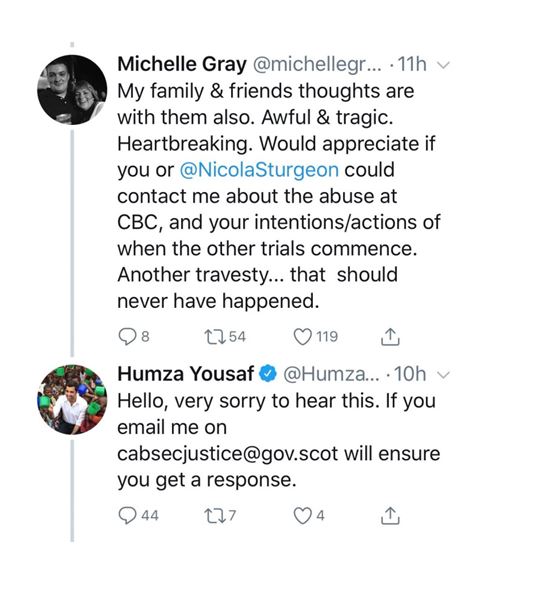The height and width of the screenshot is (591, 554).
Task: Share Humza Yousaf's tweet
Action: pyautogui.click(x=390, y=516)
